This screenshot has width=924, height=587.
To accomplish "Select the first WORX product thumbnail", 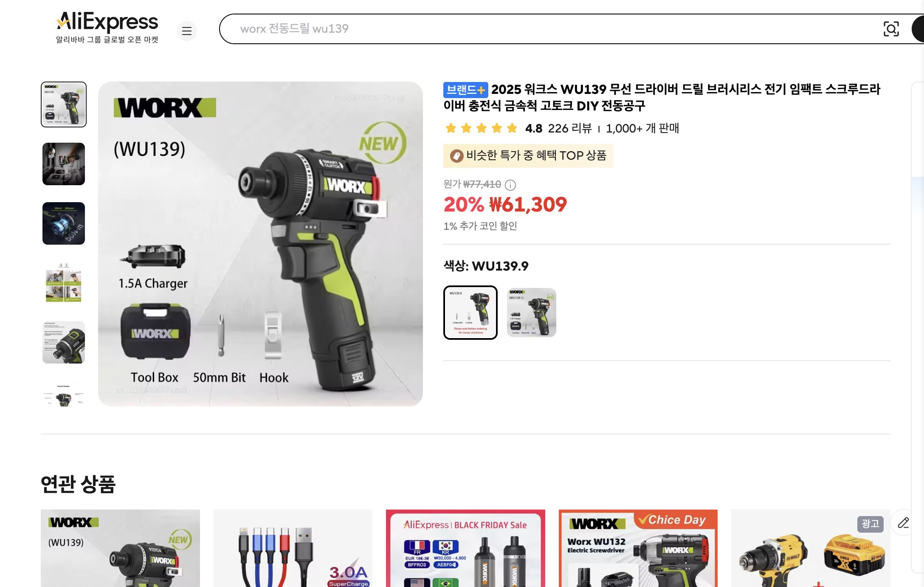I will click(64, 104).
